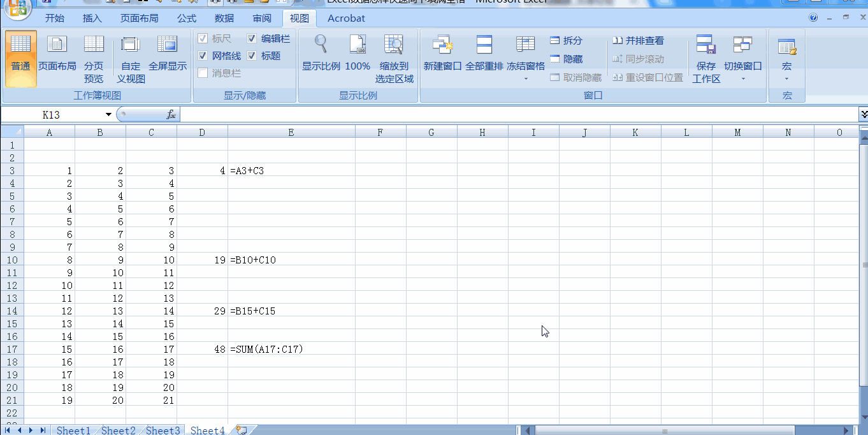
Task: Go to first sheet navigation arrow
Action: coord(8,431)
